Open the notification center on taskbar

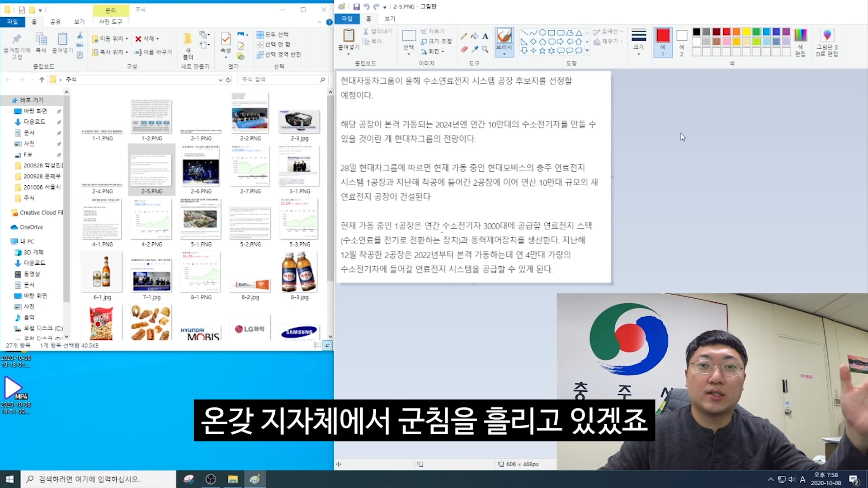tap(854, 479)
